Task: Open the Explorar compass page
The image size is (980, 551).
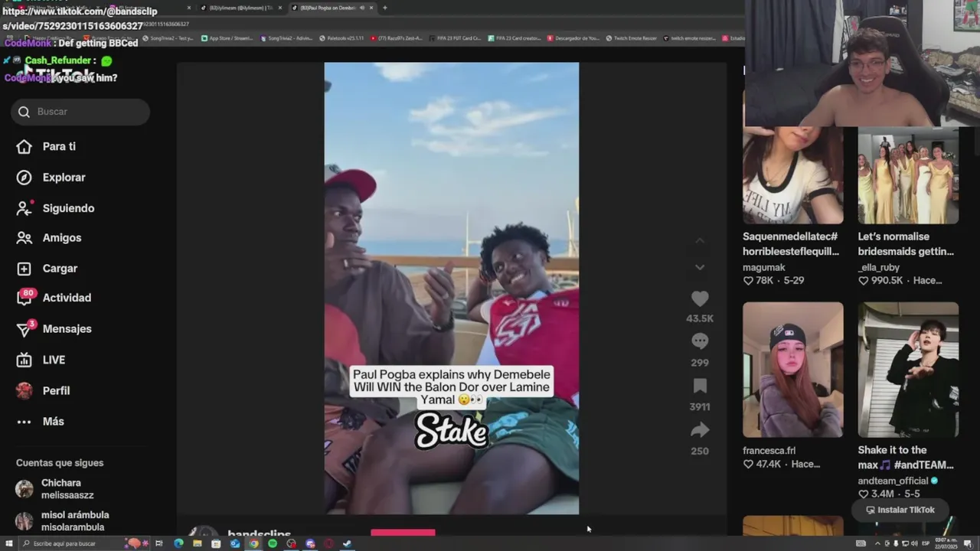Action: pos(51,177)
